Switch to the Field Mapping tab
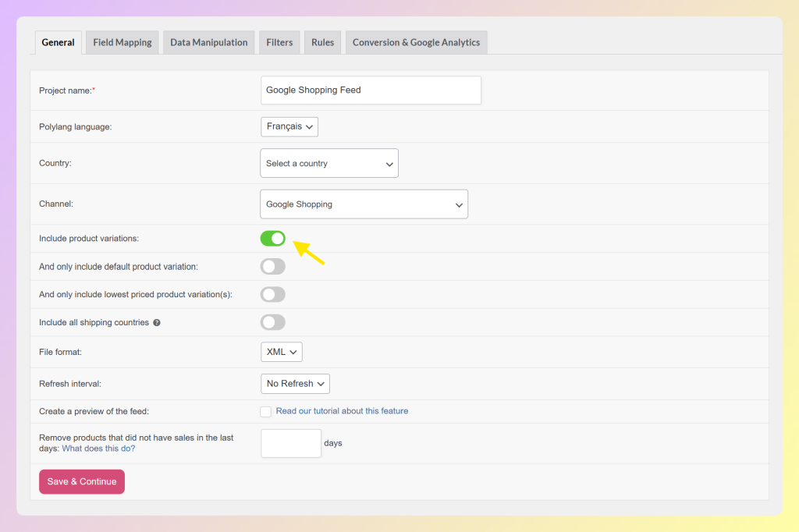799x532 pixels. pyautogui.click(x=122, y=42)
